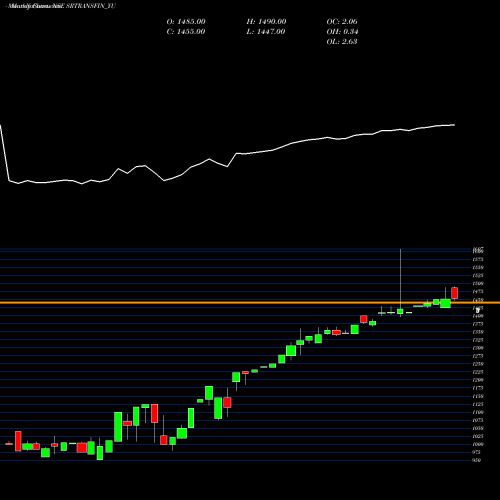The image size is (500, 500).
Task: Click the 950 price axis label
Action: click(477, 460)
